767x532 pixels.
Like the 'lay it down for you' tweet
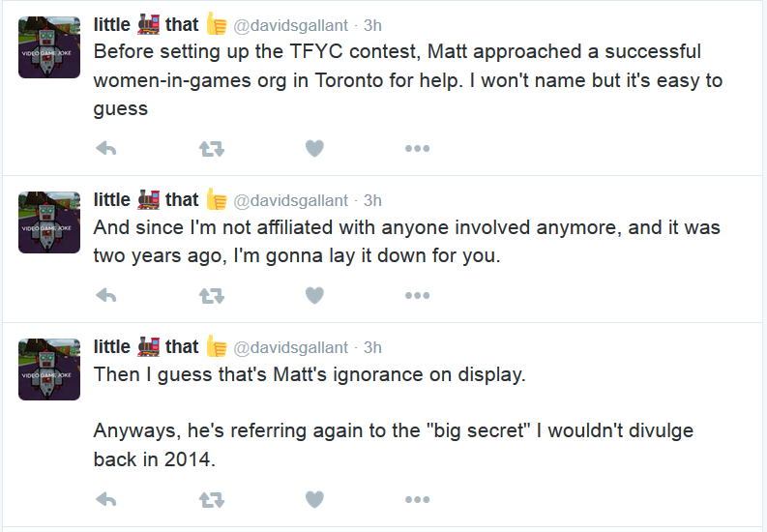tap(314, 295)
